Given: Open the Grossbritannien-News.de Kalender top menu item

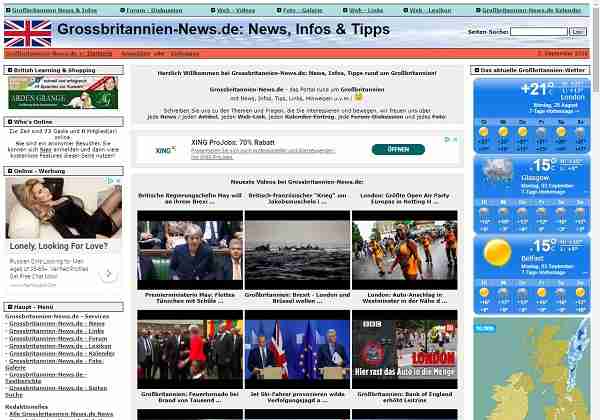Looking at the screenshot, I should [532, 10].
